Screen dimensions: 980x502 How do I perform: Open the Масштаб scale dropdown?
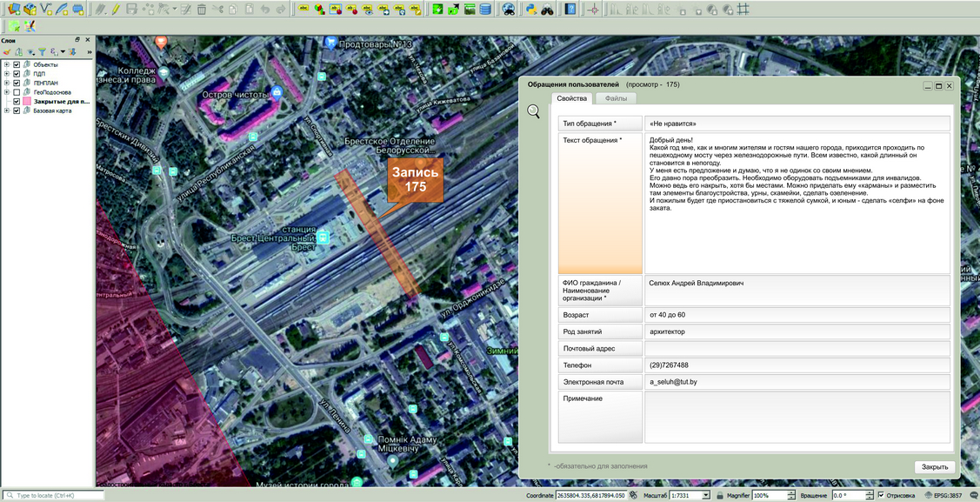coord(705,495)
